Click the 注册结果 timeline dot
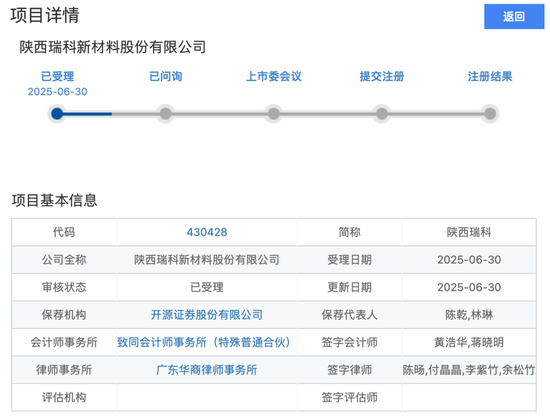 pos(490,114)
